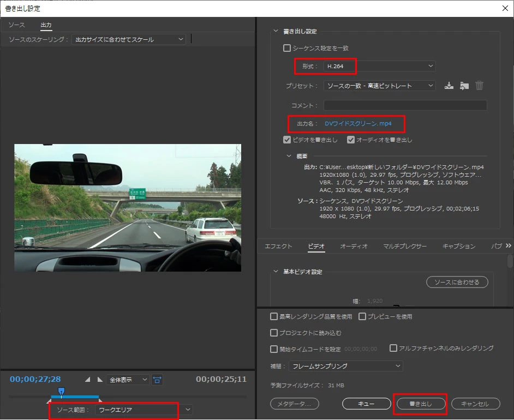Click the blue playhead on timeline
The width and height of the screenshot is (514, 420).
point(61,391)
